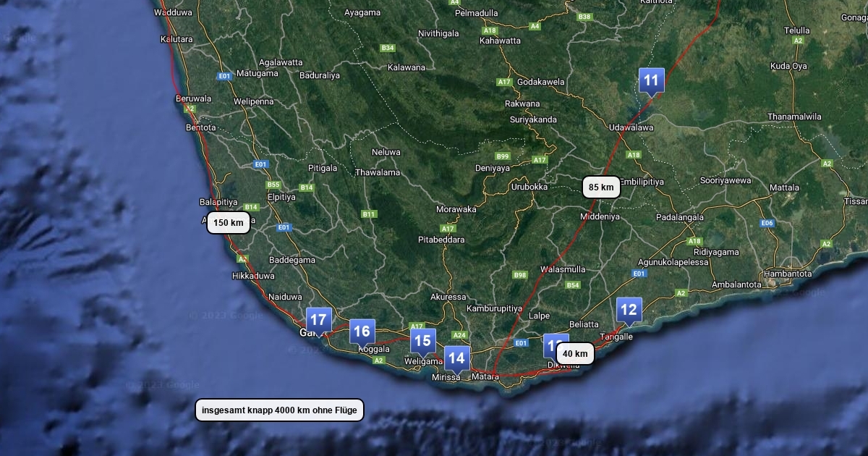Select map marker 15 at Weligama
Image resolution: width=868 pixels, height=456 pixels.
click(422, 342)
